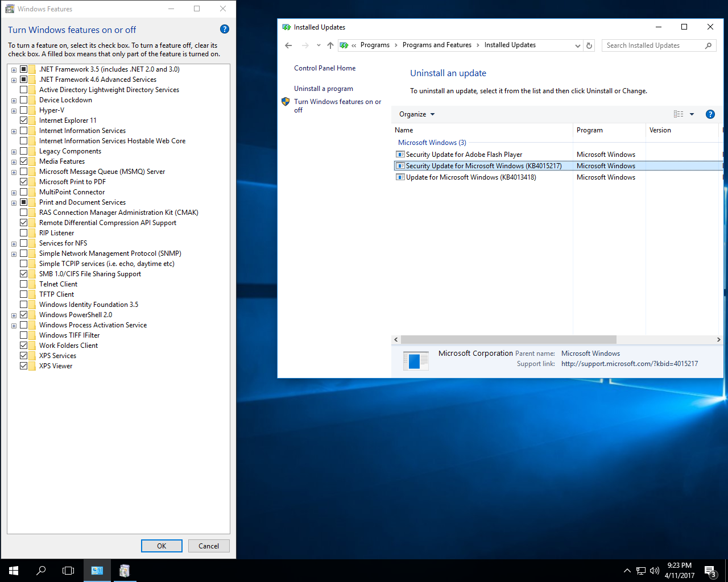Uncheck Internet Explorer 11

coord(23,120)
